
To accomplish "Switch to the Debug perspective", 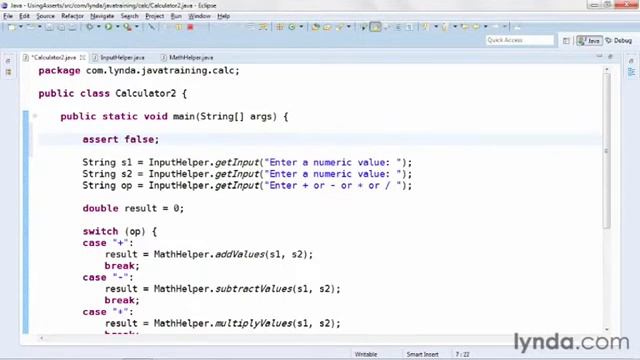I will pos(619,40).
